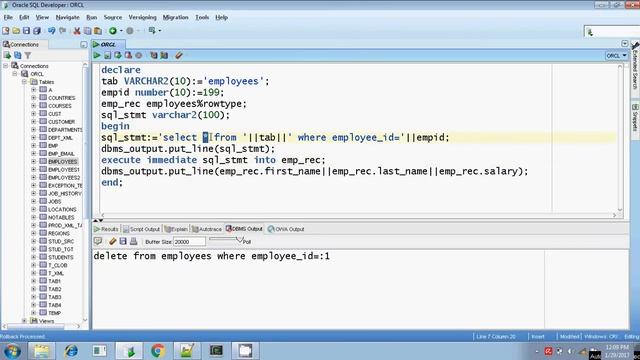This screenshot has width=640, height=360.
Task: Clear DBMS output with eraser icon
Action: click(x=113, y=241)
